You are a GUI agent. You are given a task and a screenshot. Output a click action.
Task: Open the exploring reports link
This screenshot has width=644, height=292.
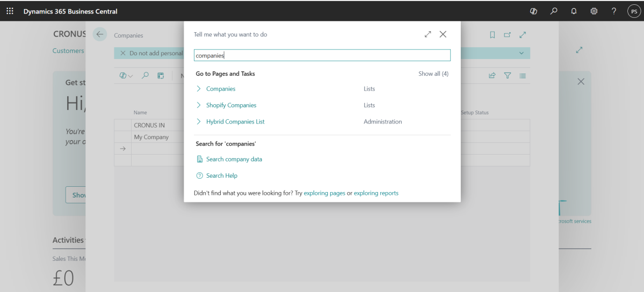coord(376,193)
